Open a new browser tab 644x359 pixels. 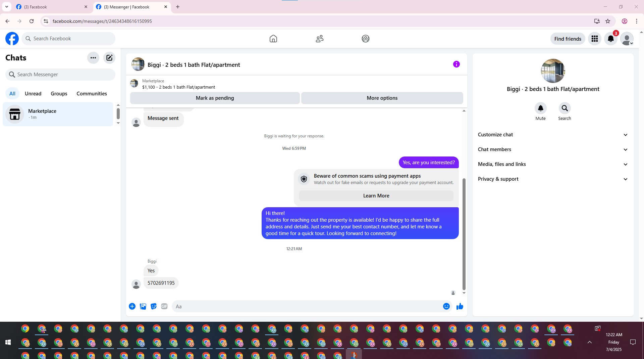point(178,7)
